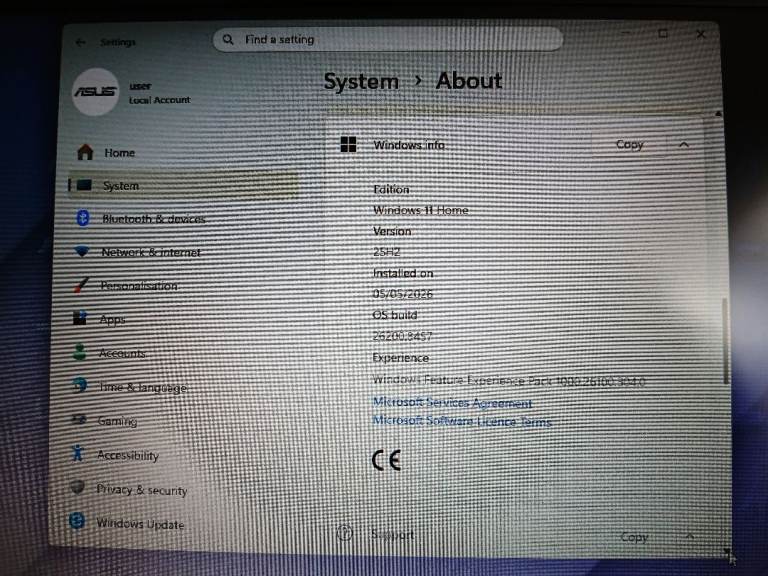Select the 05/05/2026 installed date
This screenshot has height=576, width=768.
pos(403,294)
